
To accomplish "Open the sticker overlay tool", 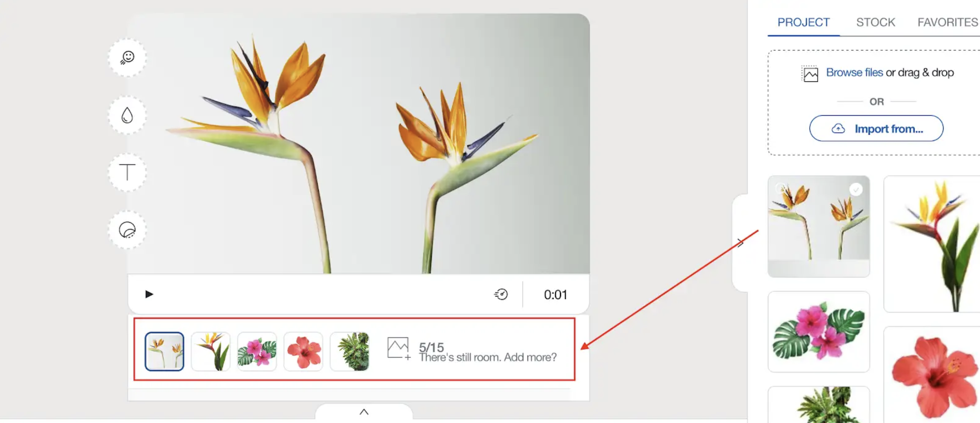I will [x=127, y=230].
